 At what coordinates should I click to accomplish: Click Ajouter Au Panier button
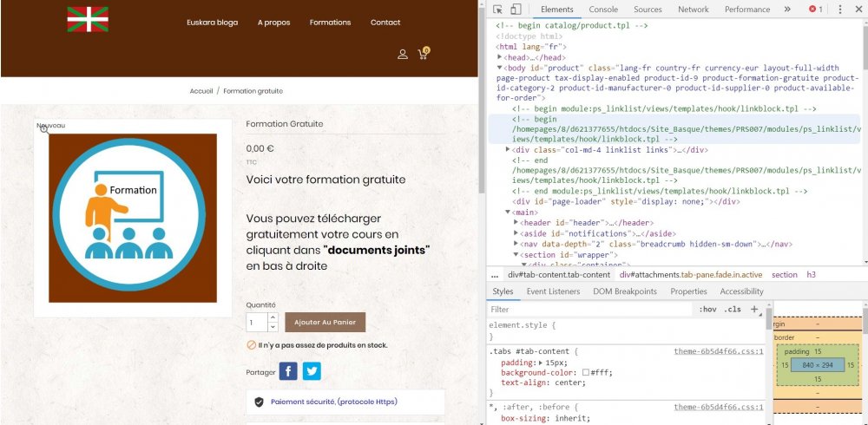point(325,322)
